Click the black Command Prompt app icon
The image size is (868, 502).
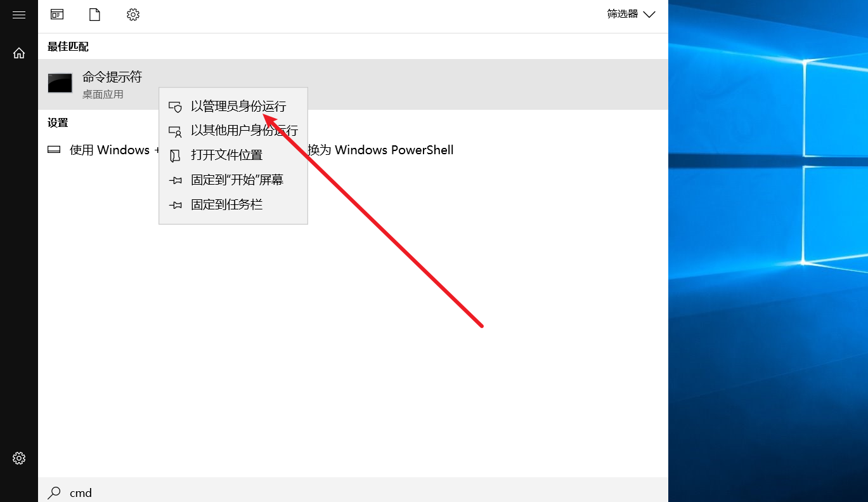[x=60, y=83]
